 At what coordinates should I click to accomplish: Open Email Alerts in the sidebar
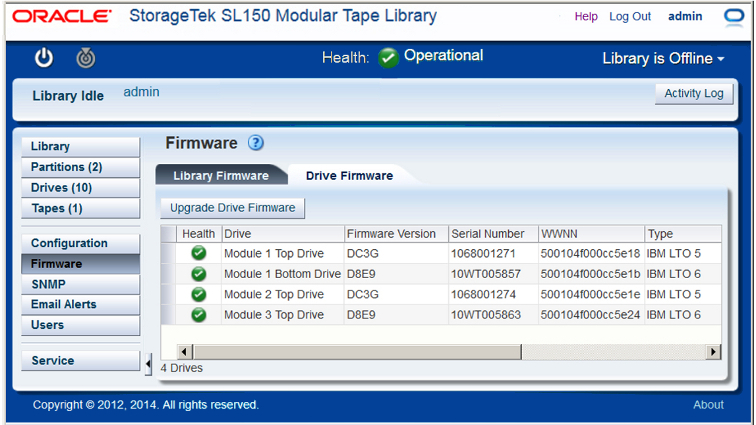(x=81, y=304)
